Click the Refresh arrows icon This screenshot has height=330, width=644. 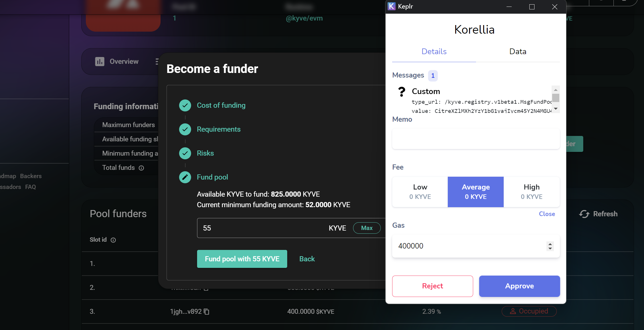584,214
